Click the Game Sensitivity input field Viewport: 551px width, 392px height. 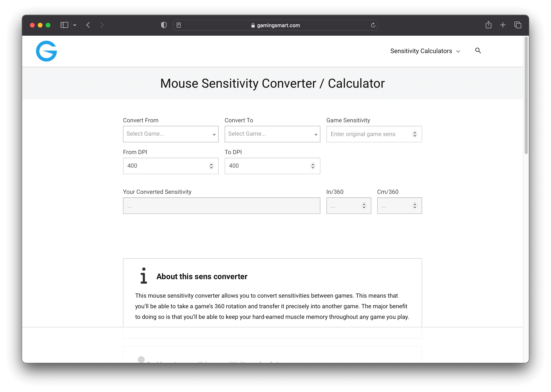(370, 134)
